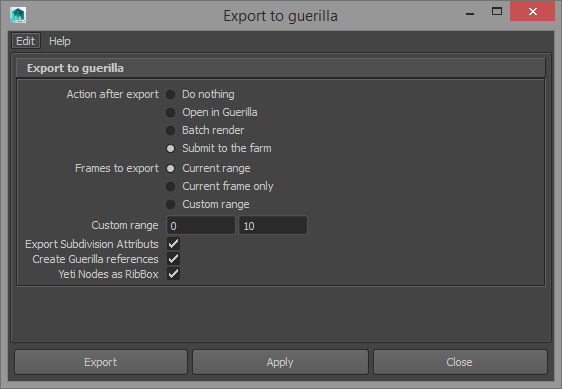Click the Custom range field label
The height and width of the screenshot is (389, 562).
pyautogui.click(x=125, y=225)
